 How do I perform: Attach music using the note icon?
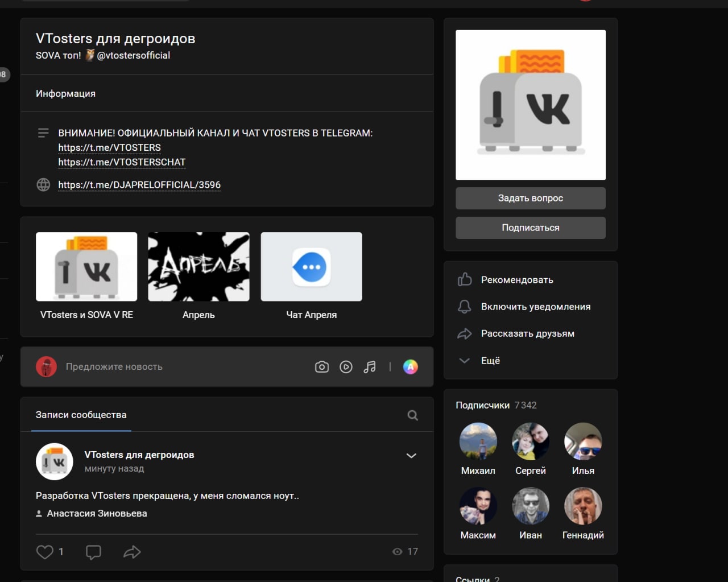click(x=370, y=367)
